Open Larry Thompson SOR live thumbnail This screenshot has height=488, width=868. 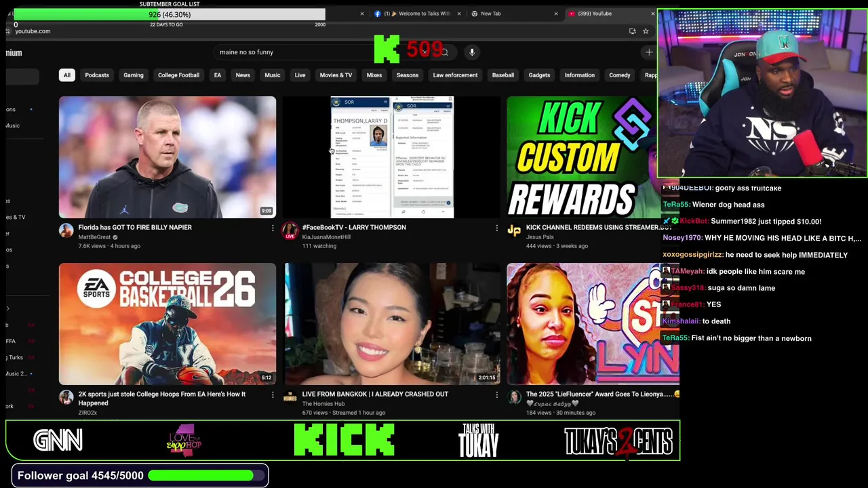[x=392, y=157]
